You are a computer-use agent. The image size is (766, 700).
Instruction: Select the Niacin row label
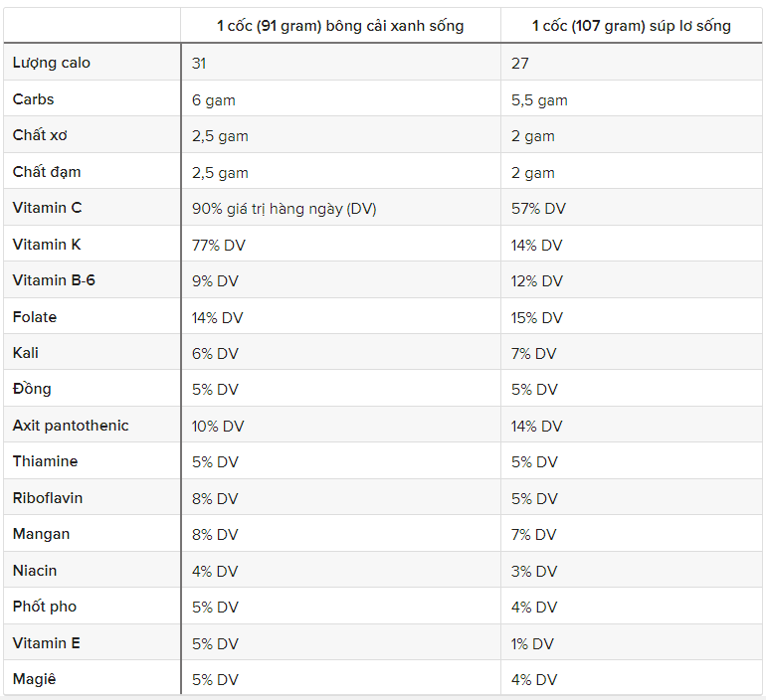[35, 570]
